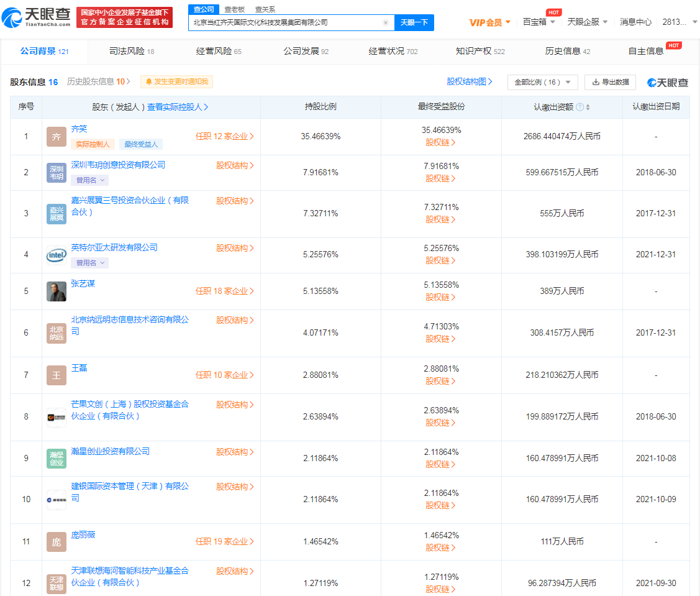The width and height of the screenshot is (700, 596).
Task: Click the 齐笑 avatar icon
Action: click(x=57, y=137)
